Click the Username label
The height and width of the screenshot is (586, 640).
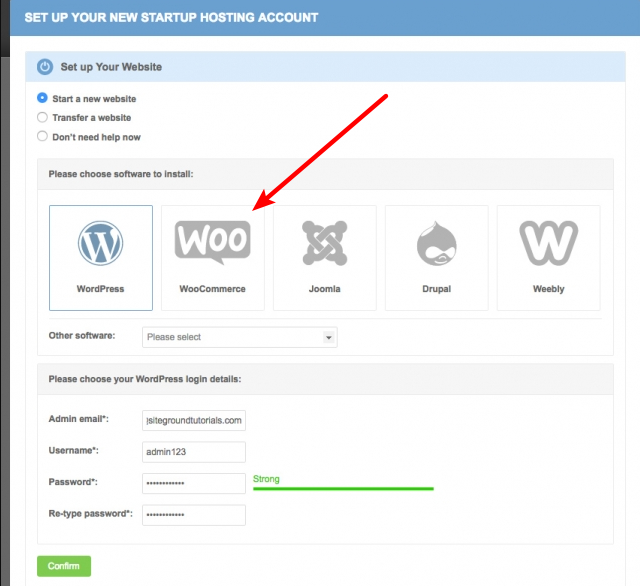coord(73,451)
